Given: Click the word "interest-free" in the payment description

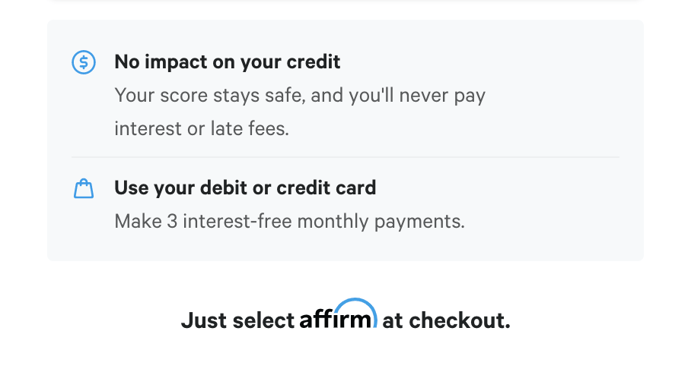Looking at the screenshot, I should (x=237, y=221).
